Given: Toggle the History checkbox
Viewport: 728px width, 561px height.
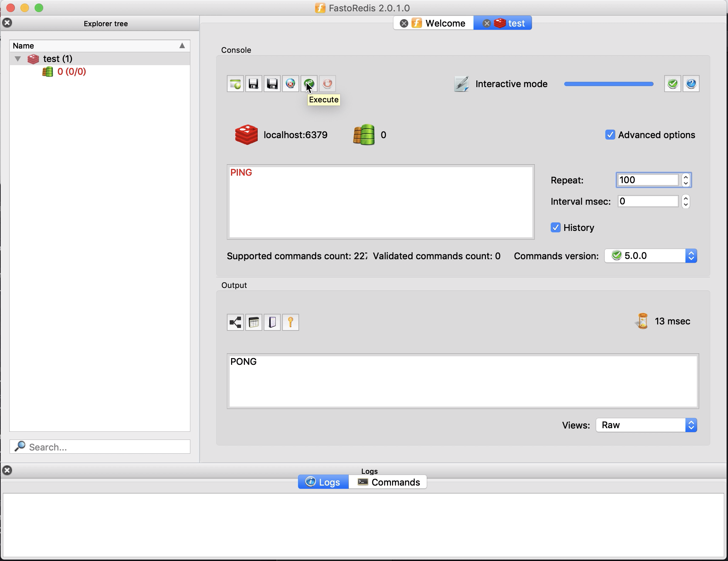Looking at the screenshot, I should [x=556, y=227].
